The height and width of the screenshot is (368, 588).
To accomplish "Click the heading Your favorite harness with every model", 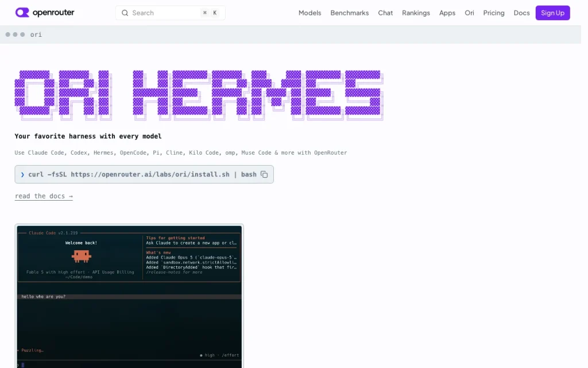I will [88, 136].
